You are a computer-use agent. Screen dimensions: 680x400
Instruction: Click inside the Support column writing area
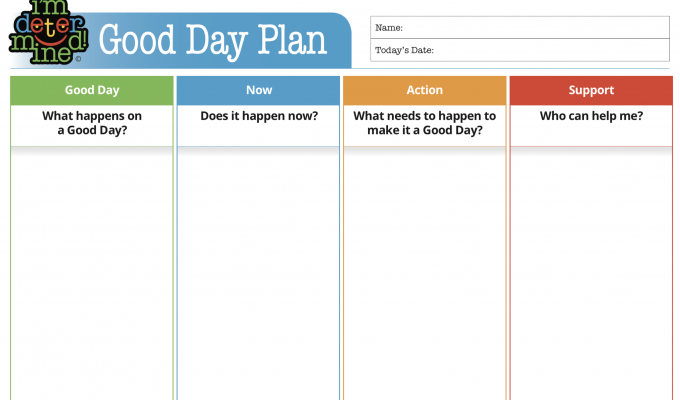pyautogui.click(x=591, y=273)
